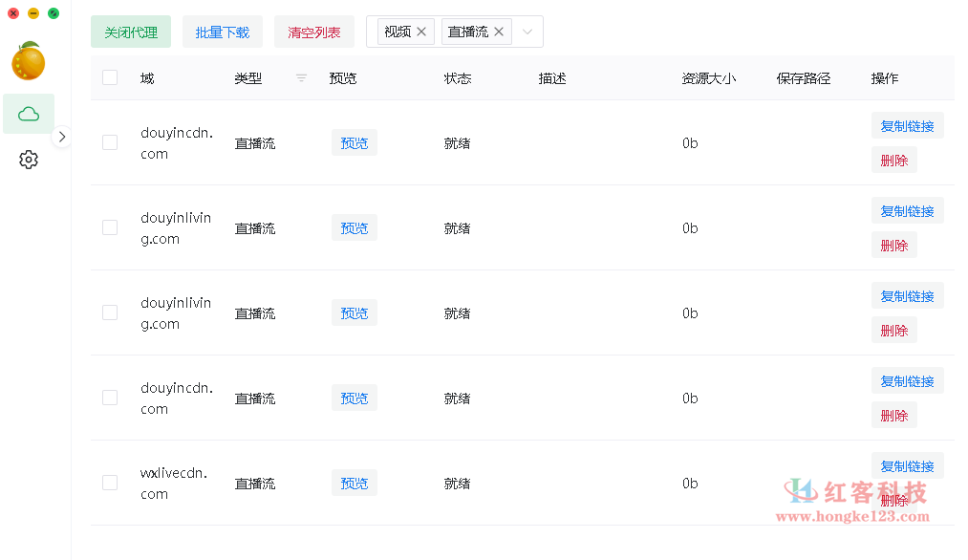
Task: Click the 描述 column header
Action: tap(552, 77)
